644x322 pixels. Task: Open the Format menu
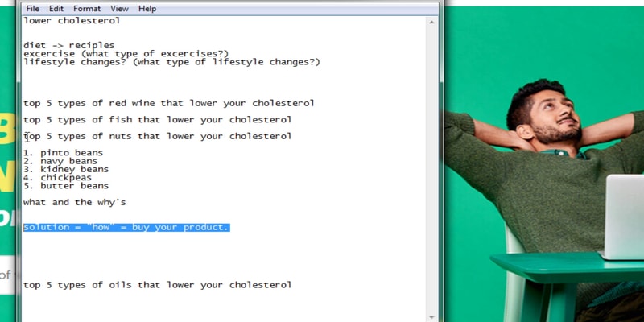87,9
